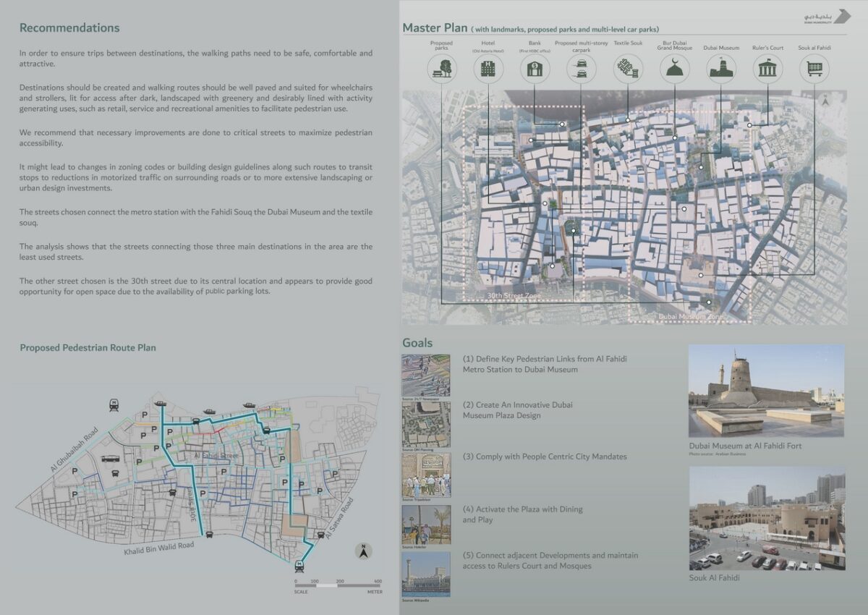Select the Proposed parks legend icon
868x615 pixels.
[x=441, y=69]
